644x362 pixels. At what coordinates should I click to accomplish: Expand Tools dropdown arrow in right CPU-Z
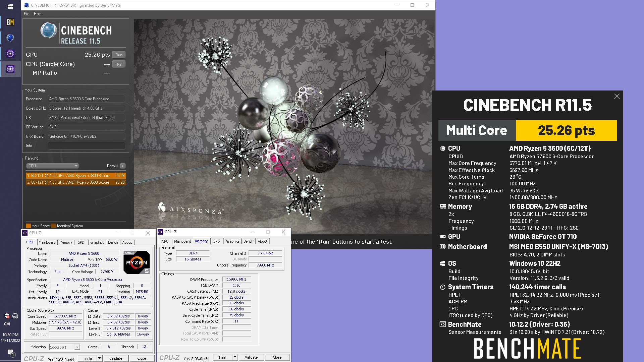pyautogui.click(x=235, y=357)
